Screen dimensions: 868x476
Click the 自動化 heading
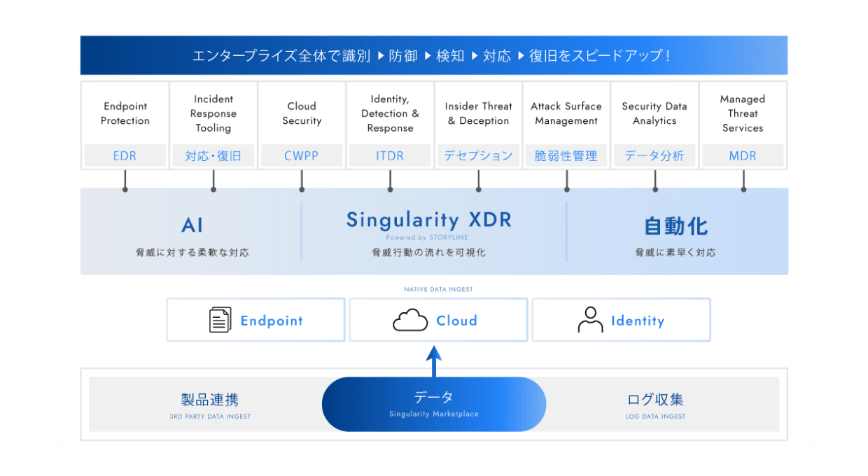[675, 226]
